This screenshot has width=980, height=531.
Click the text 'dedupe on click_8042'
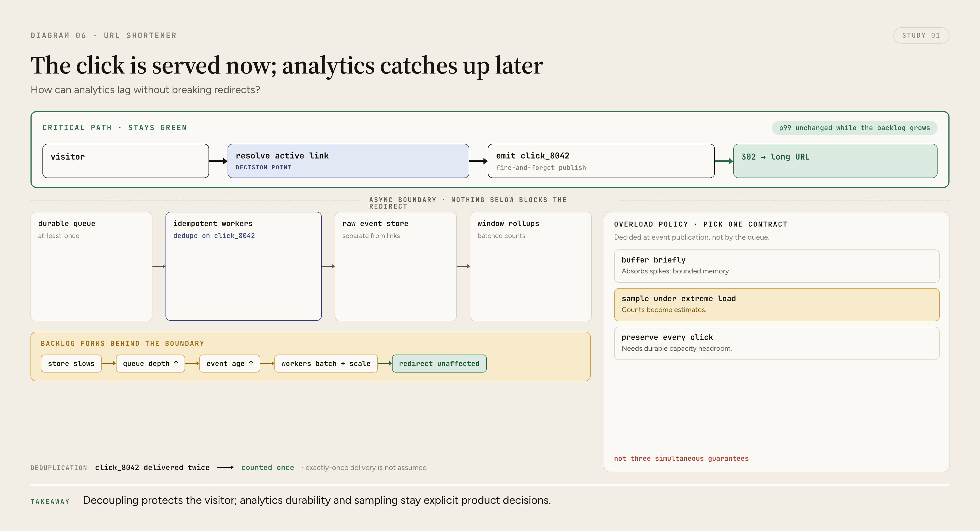[x=214, y=236]
